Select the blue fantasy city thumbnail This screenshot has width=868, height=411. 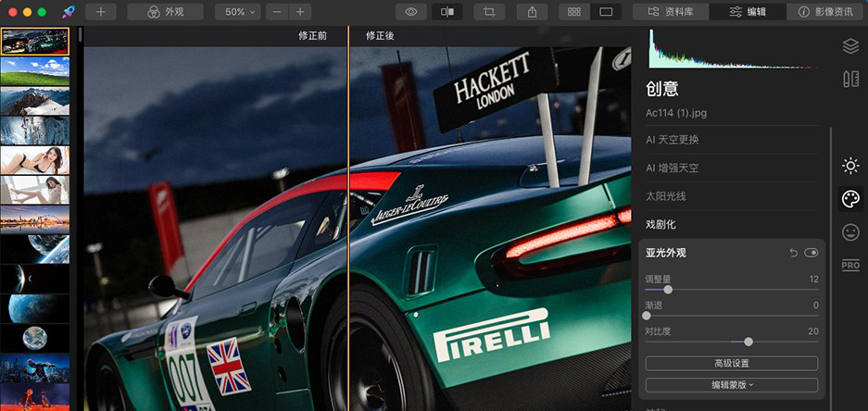tap(35, 367)
